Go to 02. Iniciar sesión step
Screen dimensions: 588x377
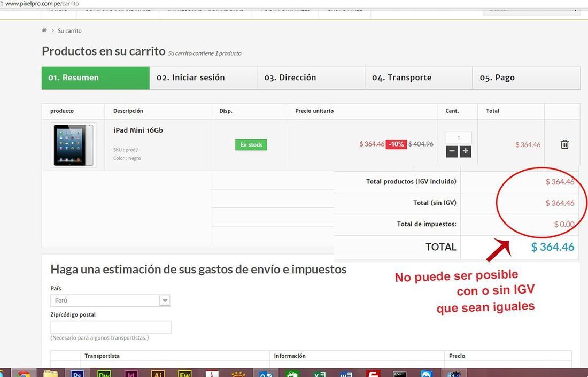point(203,78)
